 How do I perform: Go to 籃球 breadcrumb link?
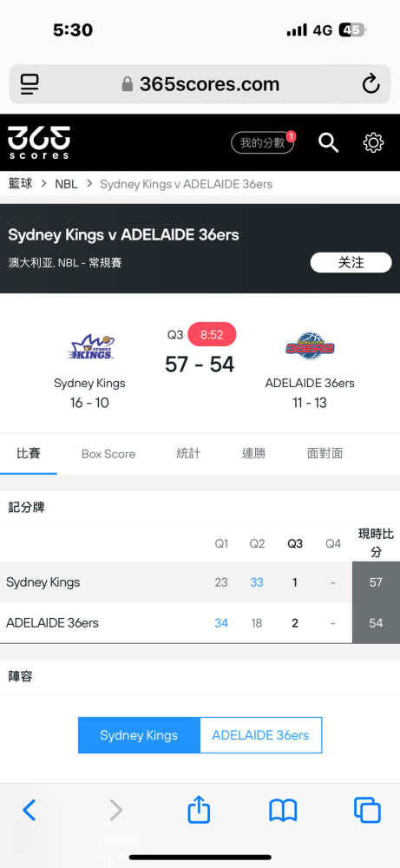[x=21, y=184]
